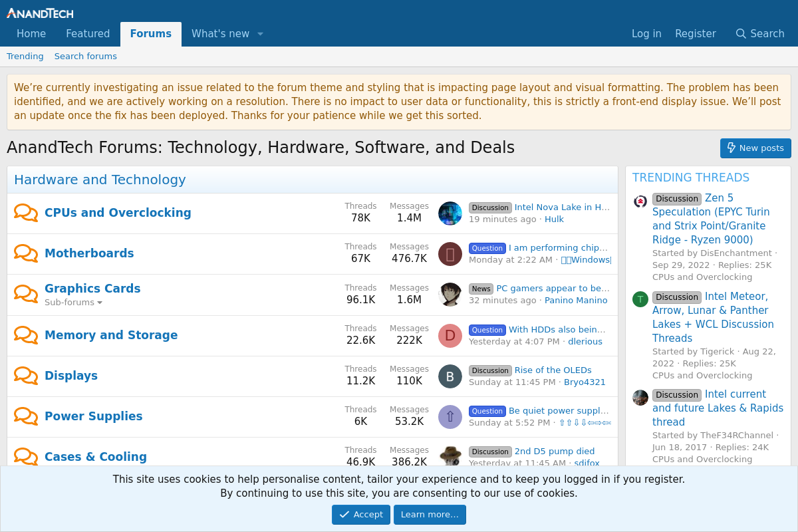Open dlerious's red D avatar
Image resolution: width=798 pixels, height=532 pixels.
[450, 336]
